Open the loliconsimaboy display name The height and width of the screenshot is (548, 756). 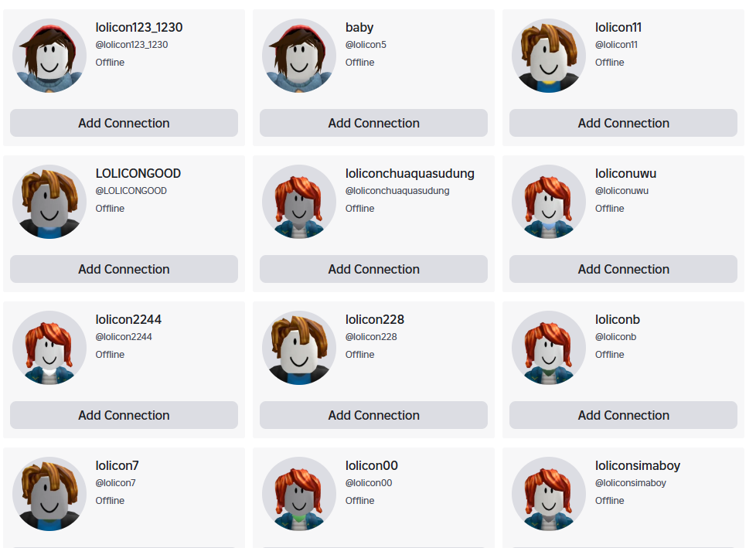[638, 465]
